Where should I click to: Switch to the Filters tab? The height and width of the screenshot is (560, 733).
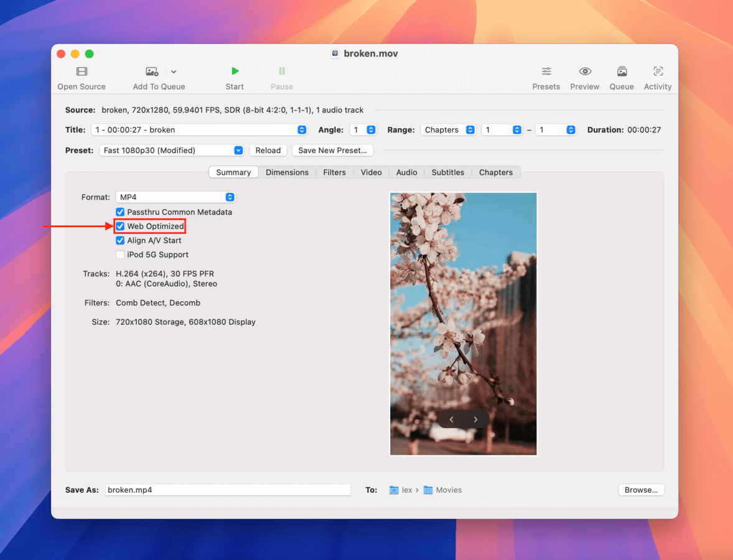[x=334, y=172]
